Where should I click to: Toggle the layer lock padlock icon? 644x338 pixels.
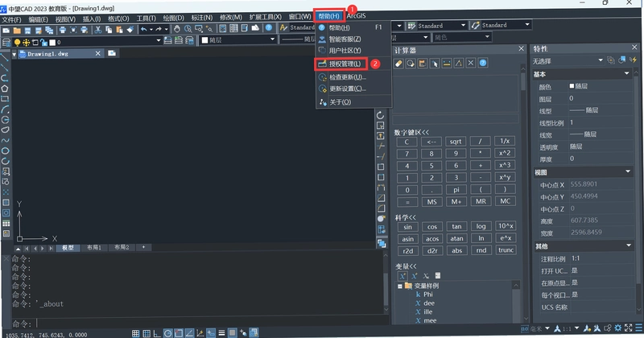[x=43, y=43]
